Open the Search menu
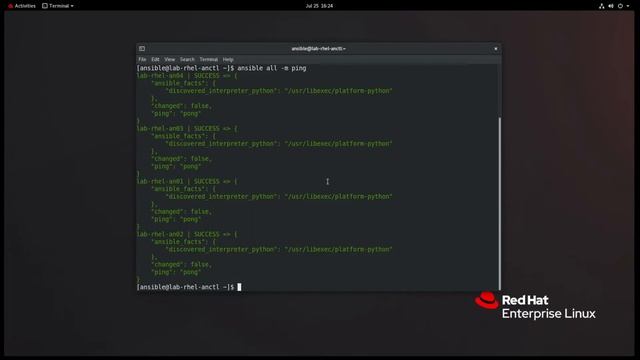640x360 pixels. click(187, 59)
